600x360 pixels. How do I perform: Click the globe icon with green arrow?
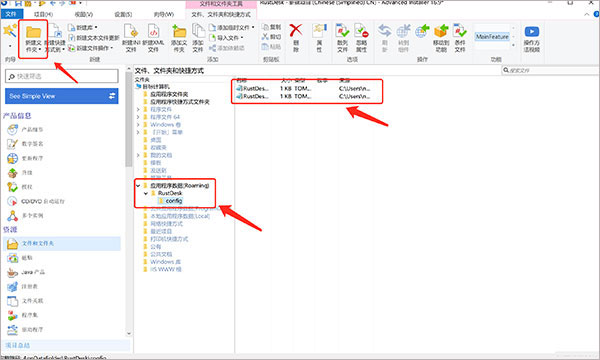coord(422,31)
